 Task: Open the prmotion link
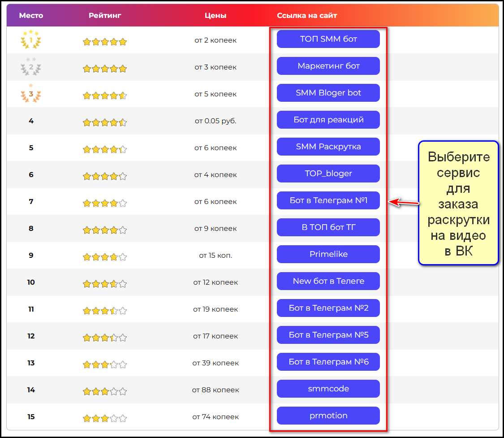click(x=328, y=416)
